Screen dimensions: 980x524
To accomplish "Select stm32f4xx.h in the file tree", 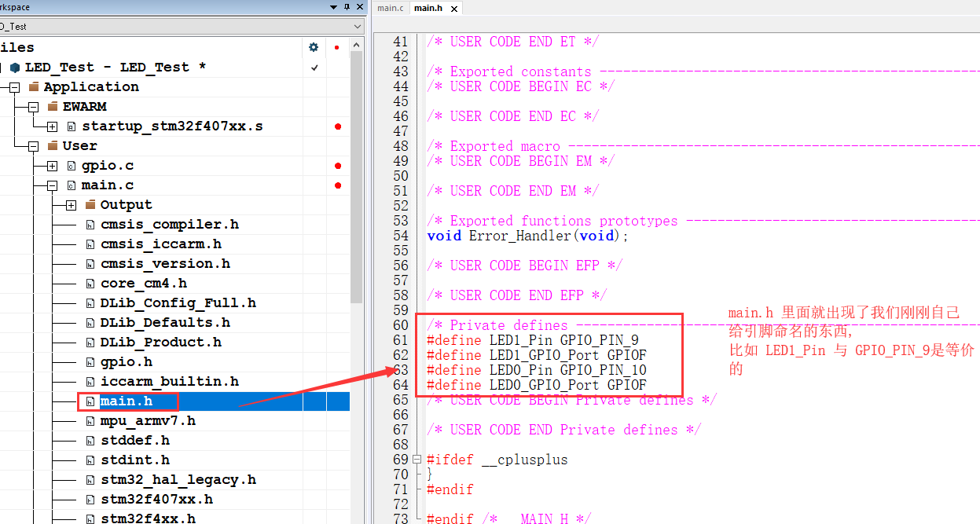I will pos(148,519).
